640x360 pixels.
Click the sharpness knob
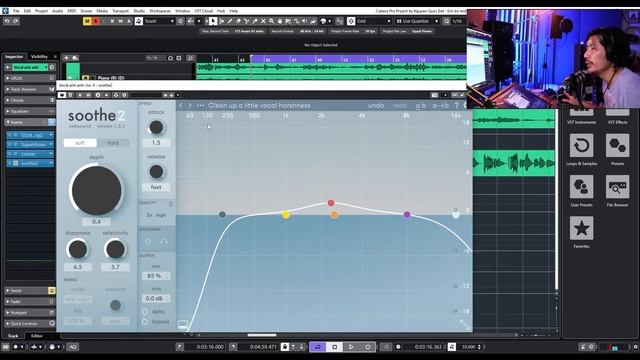click(78, 249)
